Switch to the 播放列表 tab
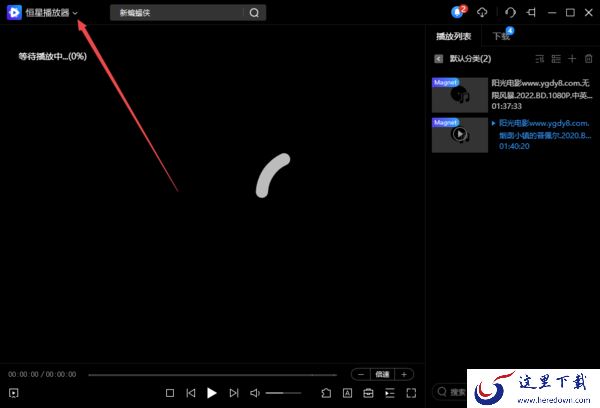This screenshot has width=600, height=408. coord(453,36)
